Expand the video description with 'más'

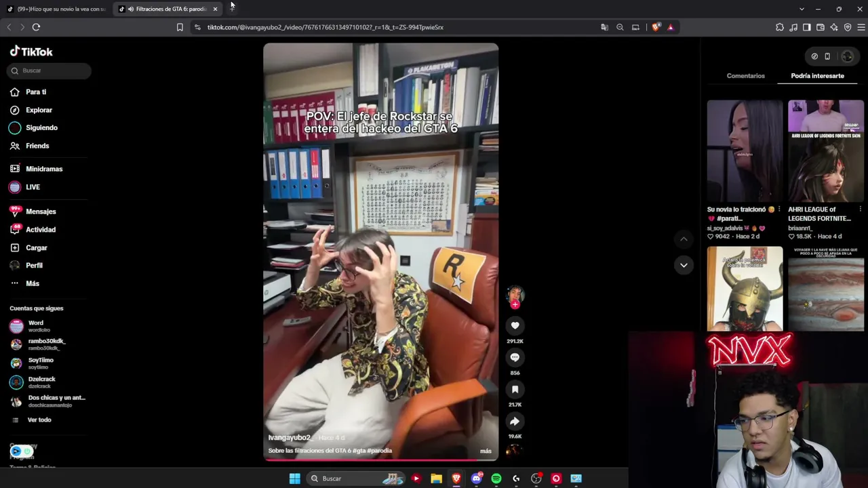point(486,451)
